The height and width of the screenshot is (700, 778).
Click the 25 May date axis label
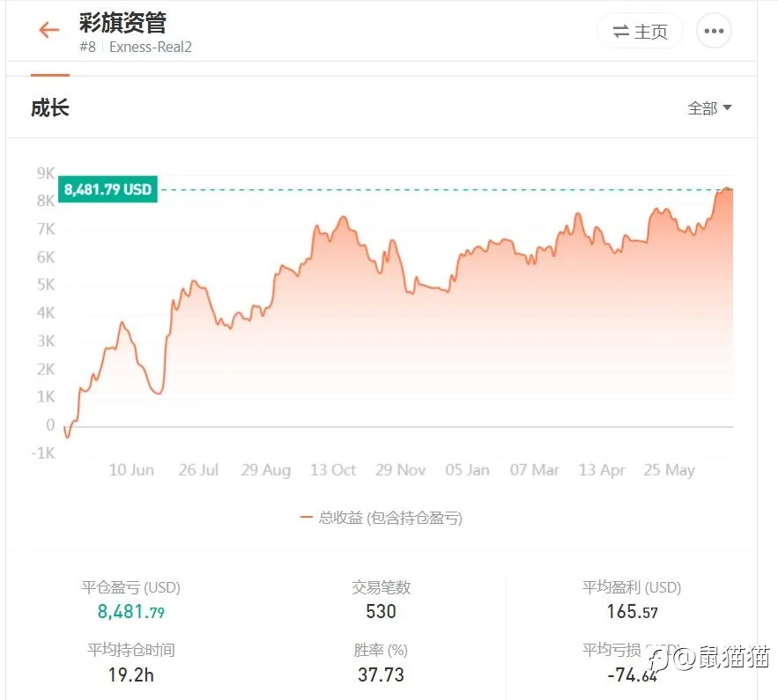pos(669,470)
